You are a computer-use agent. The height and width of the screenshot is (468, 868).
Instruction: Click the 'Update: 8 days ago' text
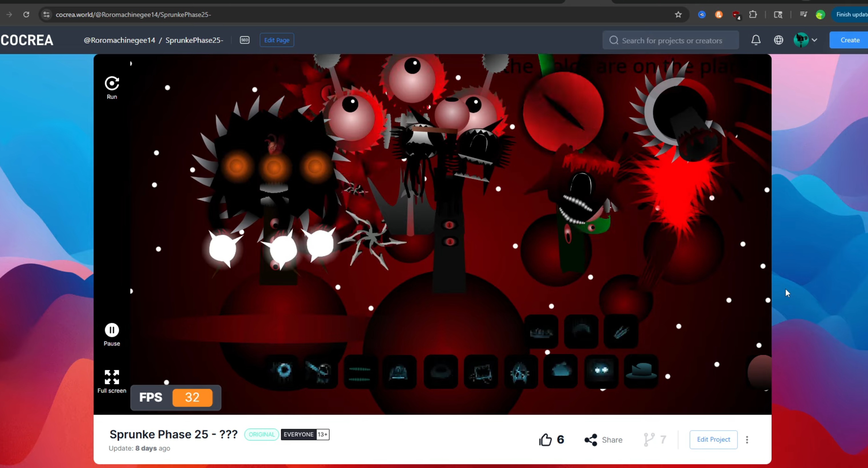pyautogui.click(x=139, y=449)
